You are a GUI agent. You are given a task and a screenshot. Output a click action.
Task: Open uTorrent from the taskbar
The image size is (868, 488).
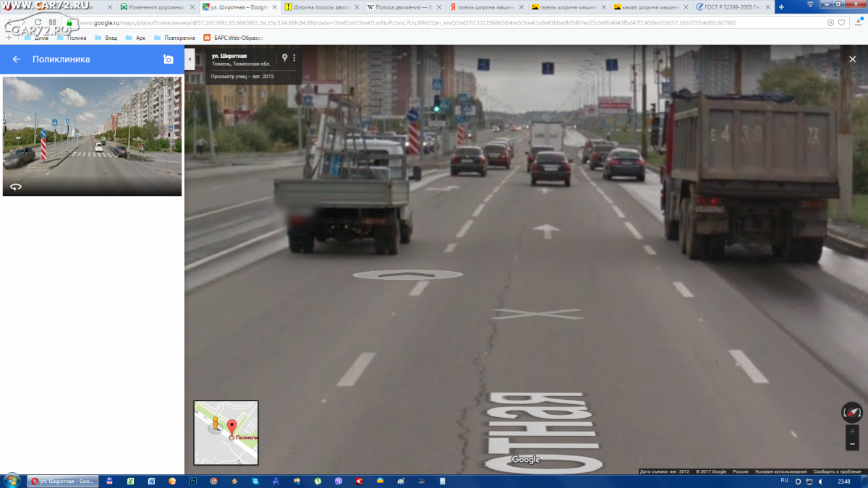point(318,481)
